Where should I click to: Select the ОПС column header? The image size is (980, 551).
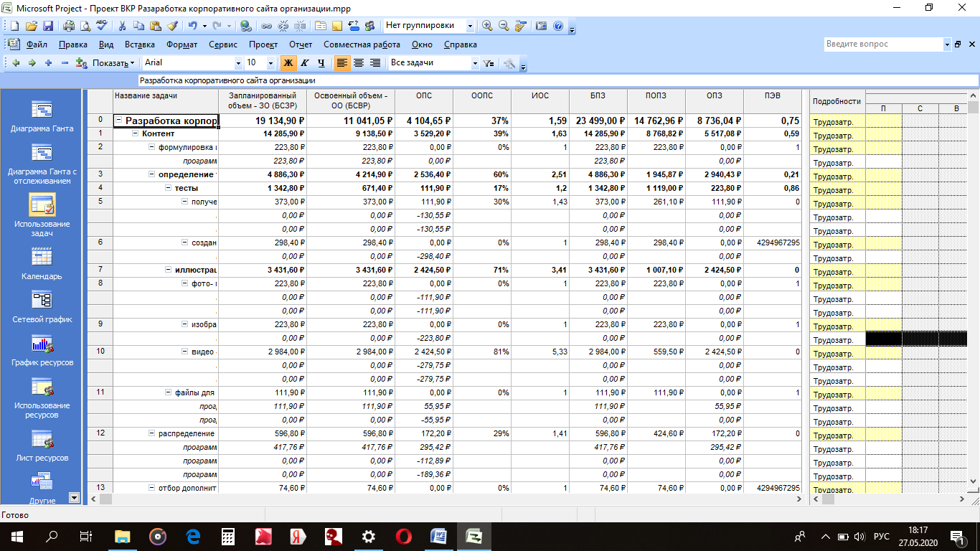[424, 101]
